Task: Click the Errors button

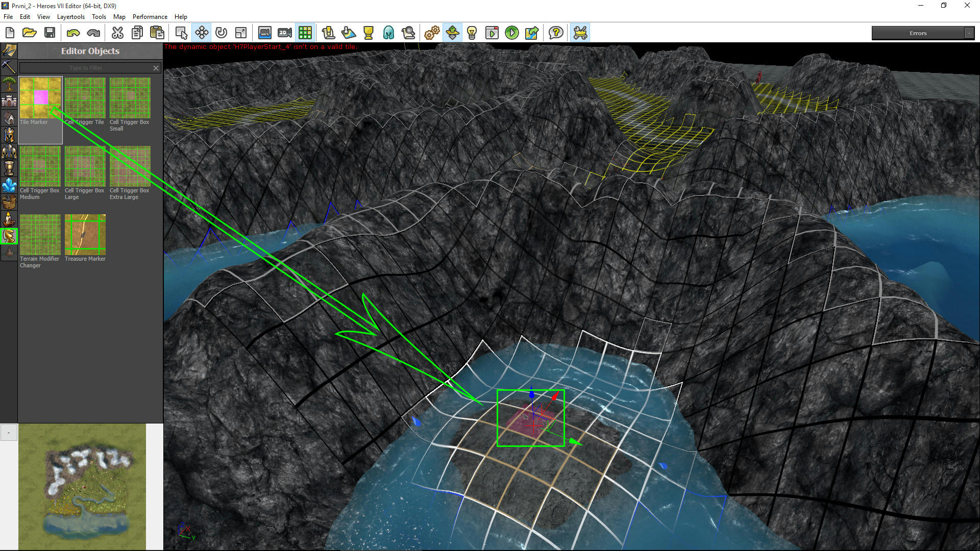Action: coord(918,33)
